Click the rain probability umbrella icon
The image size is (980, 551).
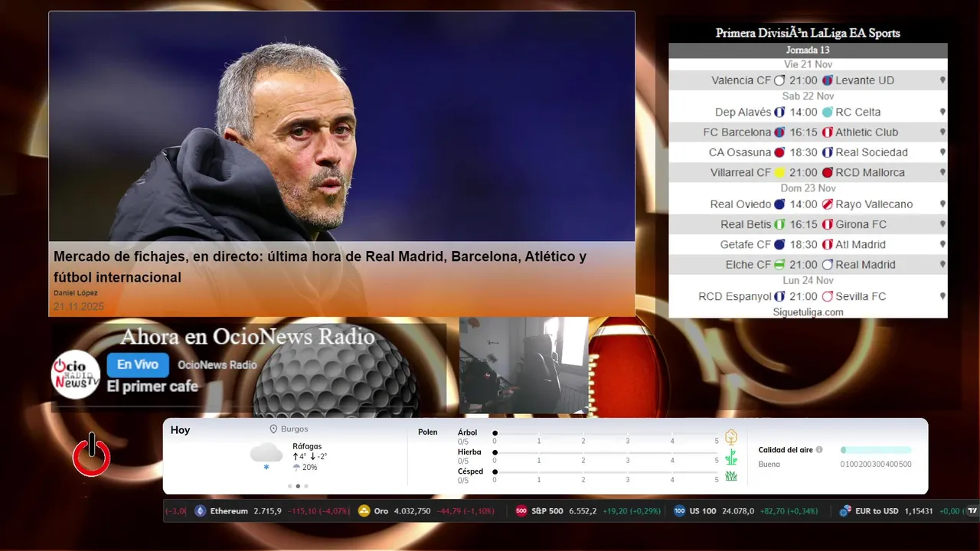pyautogui.click(x=296, y=468)
